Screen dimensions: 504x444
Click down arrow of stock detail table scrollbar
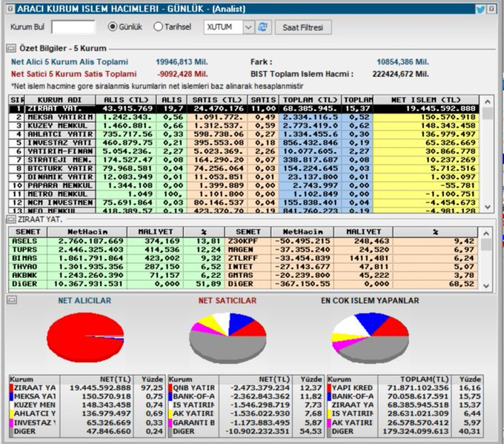click(486, 286)
